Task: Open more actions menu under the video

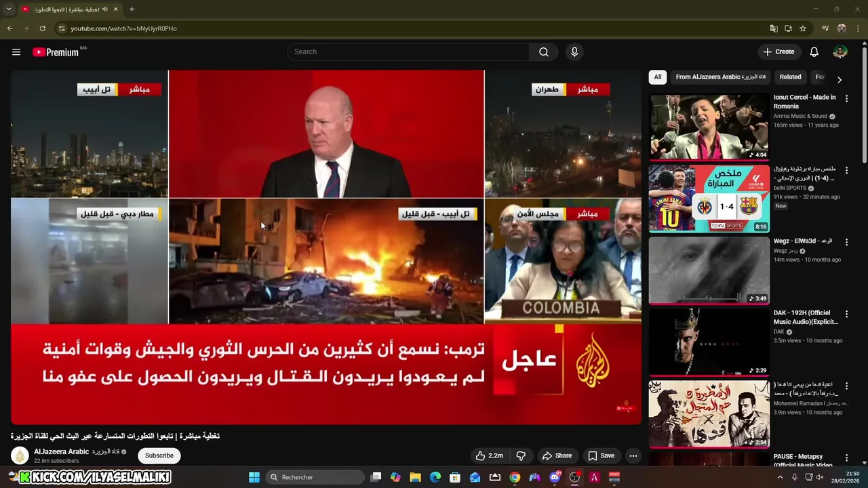Action: point(633,455)
